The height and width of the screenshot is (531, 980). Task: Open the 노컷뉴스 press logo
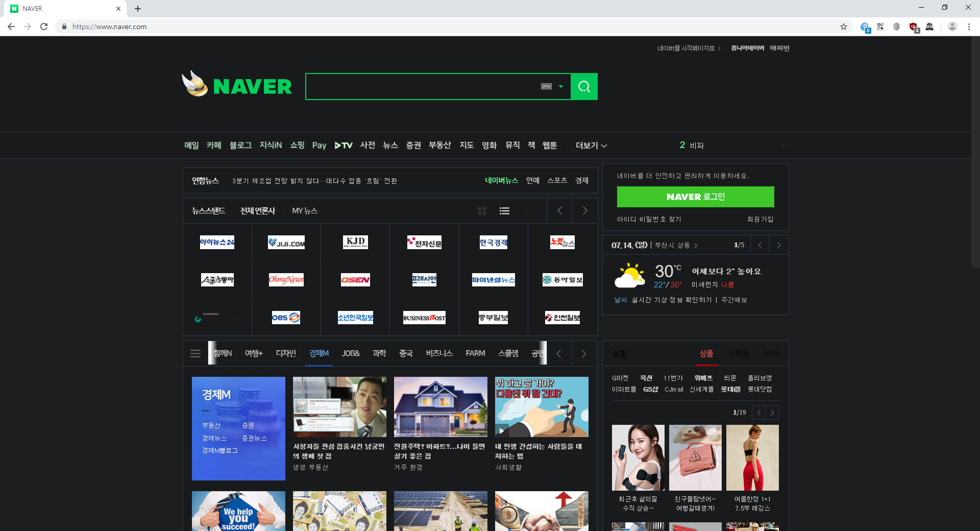click(x=562, y=242)
